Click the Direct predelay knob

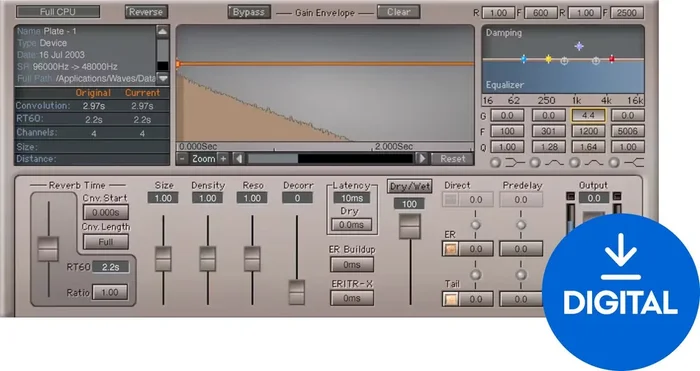click(x=521, y=225)
